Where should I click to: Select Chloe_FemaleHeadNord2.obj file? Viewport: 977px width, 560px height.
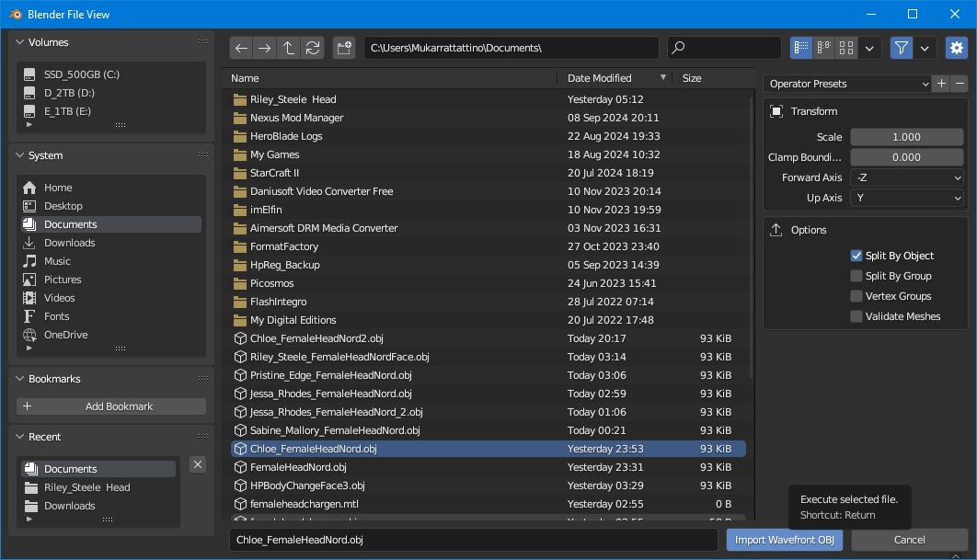click(x=488, y=338)
